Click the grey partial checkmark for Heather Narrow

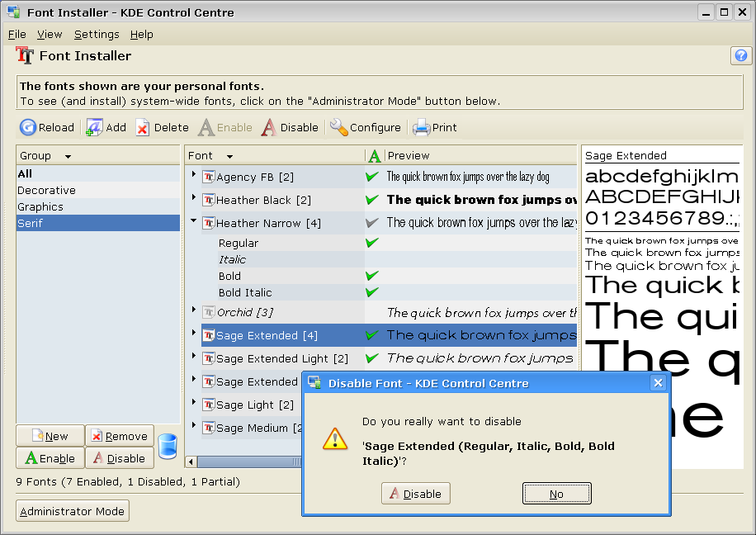coord(371,222)
